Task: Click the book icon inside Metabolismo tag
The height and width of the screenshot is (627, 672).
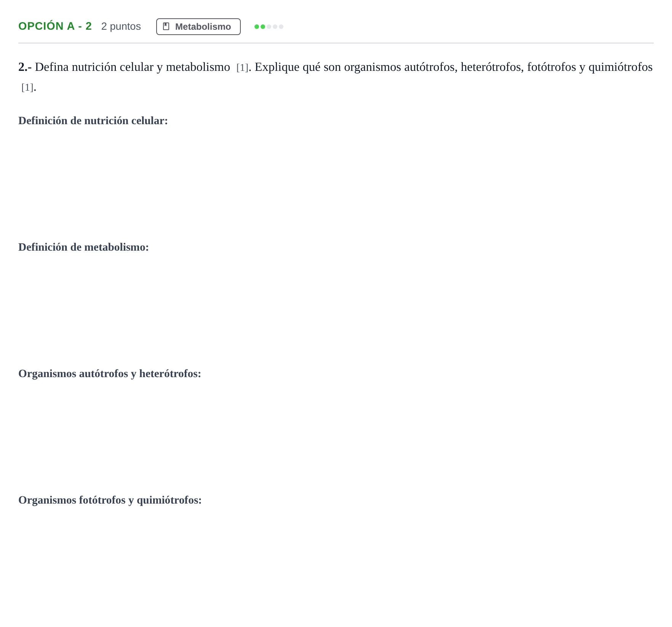Action: pos(166,27)
